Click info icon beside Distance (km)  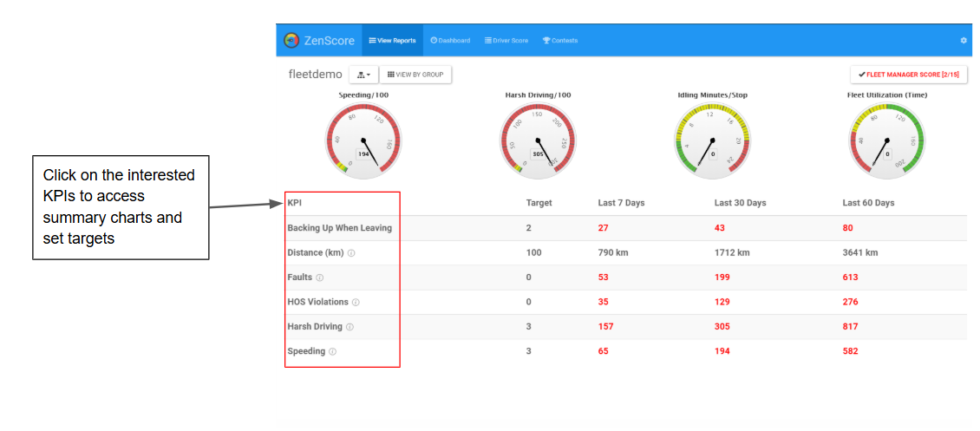coord(351,253)
